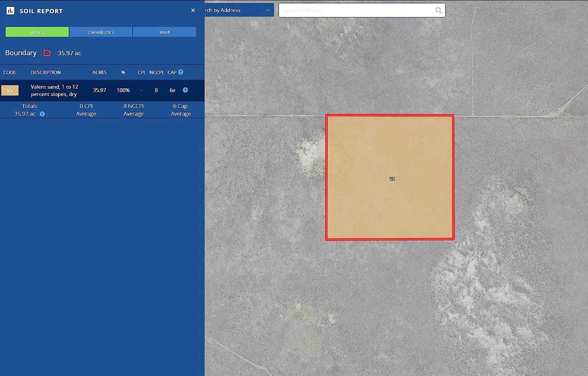Viewport: 588px width, 376px height.
Task: Click the Soil Report bar chart icon
Action: [x=10, y=11]
